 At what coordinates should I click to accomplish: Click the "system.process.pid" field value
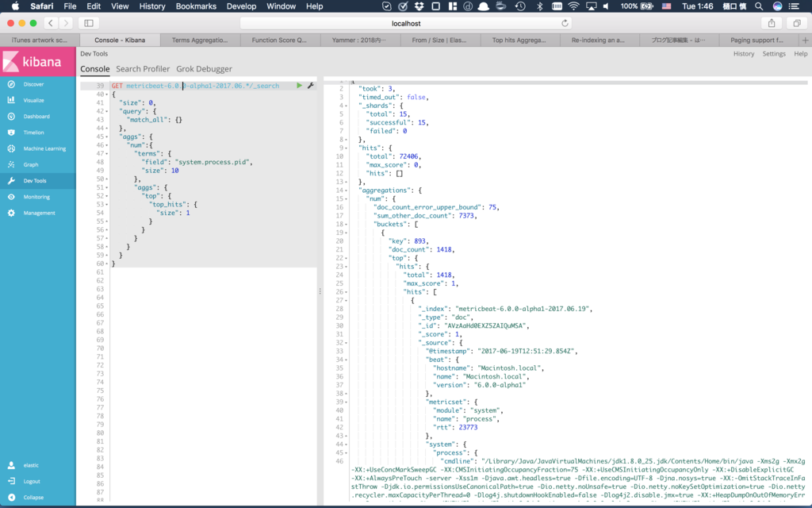click(213, 162)
